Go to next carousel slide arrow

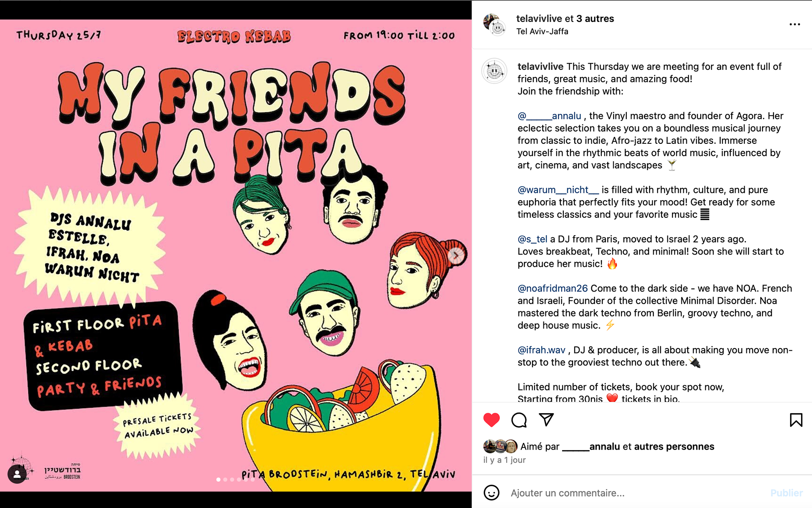456,255
